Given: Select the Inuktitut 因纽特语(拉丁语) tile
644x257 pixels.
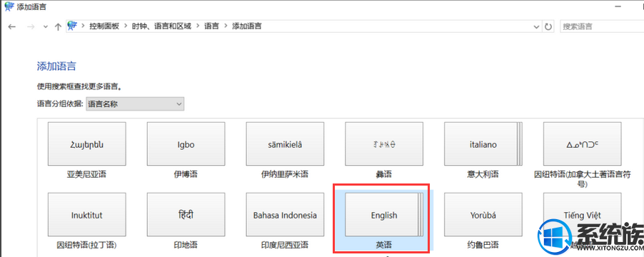Looking at the screenshot, I should click(x=86, y=215).
